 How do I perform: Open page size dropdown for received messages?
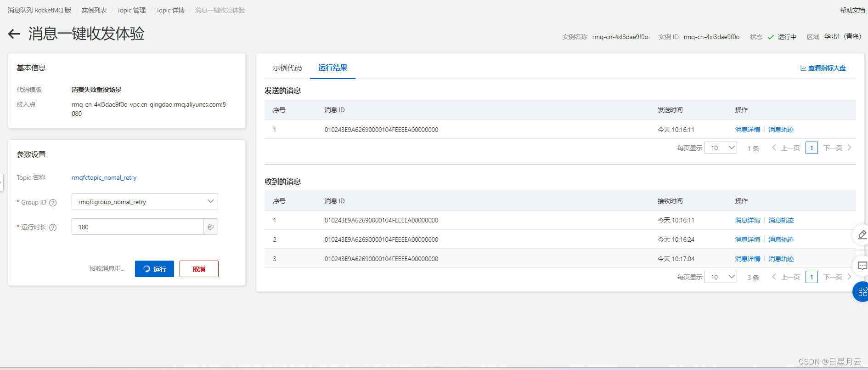[721, 277]
